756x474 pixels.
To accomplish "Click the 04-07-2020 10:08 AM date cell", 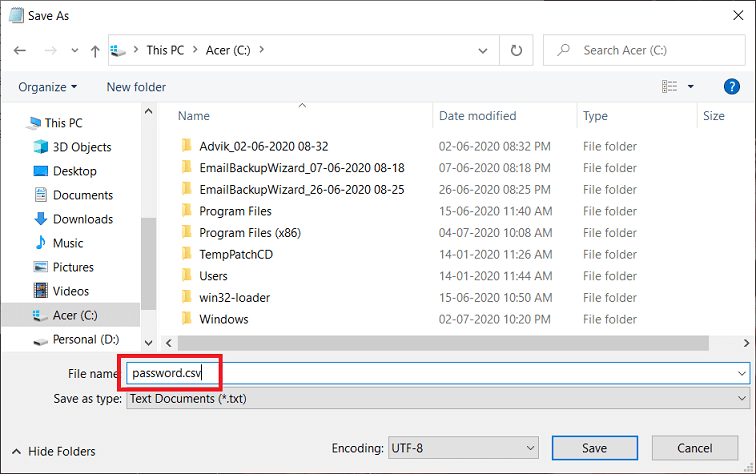I will point(495,233).
